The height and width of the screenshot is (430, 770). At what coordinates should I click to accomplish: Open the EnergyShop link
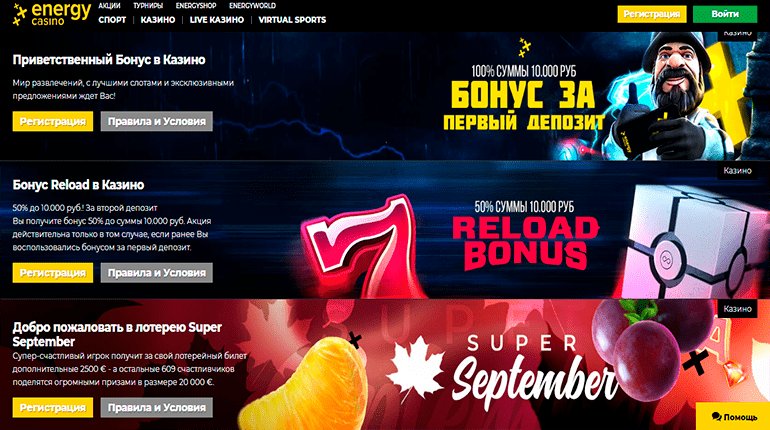pos(196,6)
